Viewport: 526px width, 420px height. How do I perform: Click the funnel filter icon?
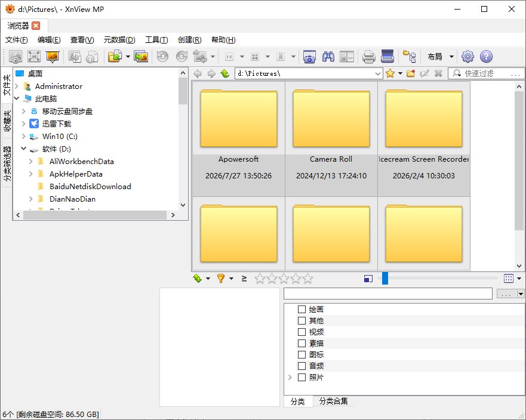click(x=221, y=278)
